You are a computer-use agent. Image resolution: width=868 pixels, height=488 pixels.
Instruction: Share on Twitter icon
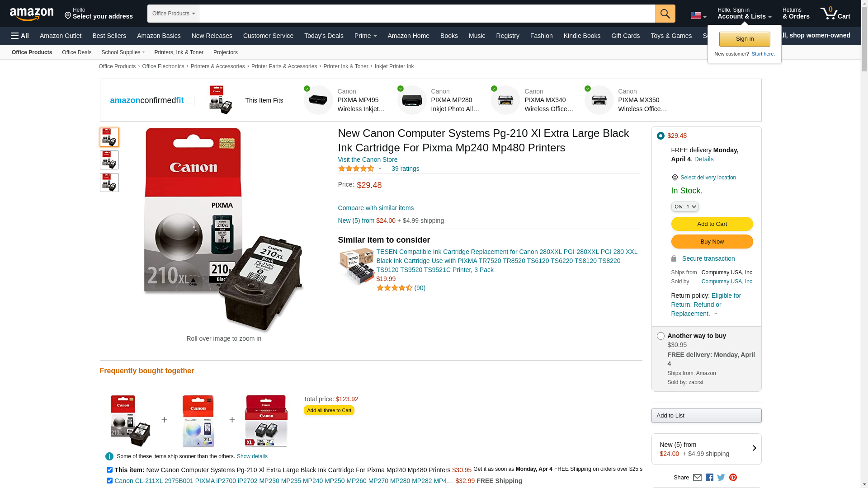pyautogui.click(x=721, y=478)
